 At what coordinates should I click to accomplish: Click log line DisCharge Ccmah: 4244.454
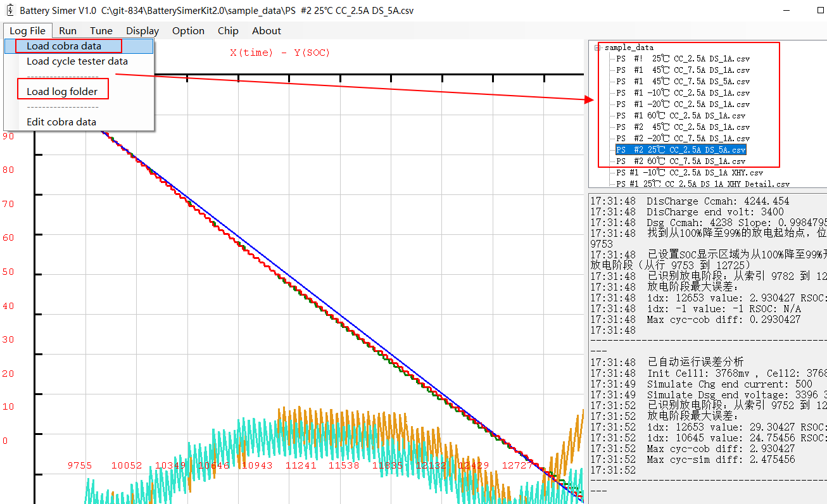click(690, 201)
